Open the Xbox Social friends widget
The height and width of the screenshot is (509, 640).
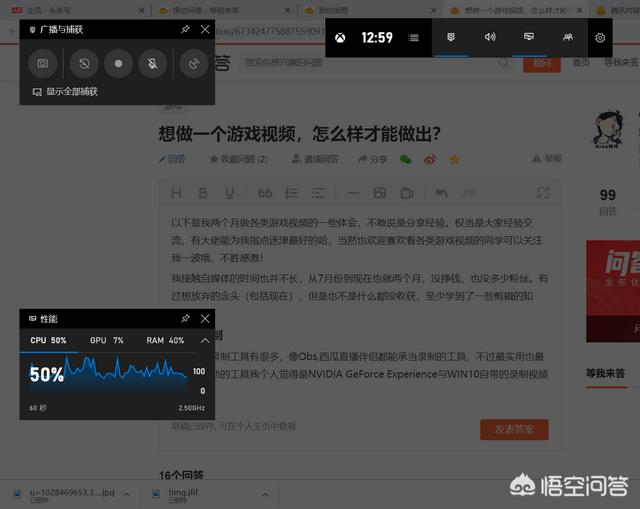point(567,38)
